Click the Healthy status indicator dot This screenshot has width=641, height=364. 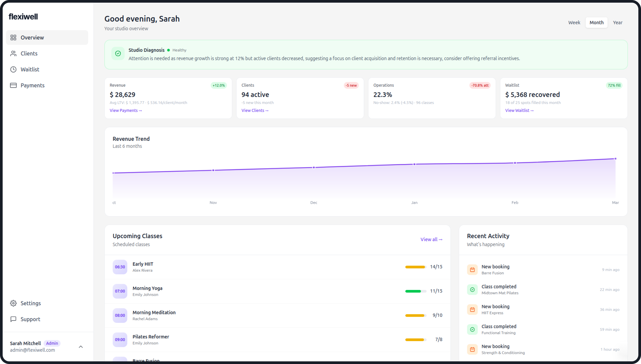point(168,50)
